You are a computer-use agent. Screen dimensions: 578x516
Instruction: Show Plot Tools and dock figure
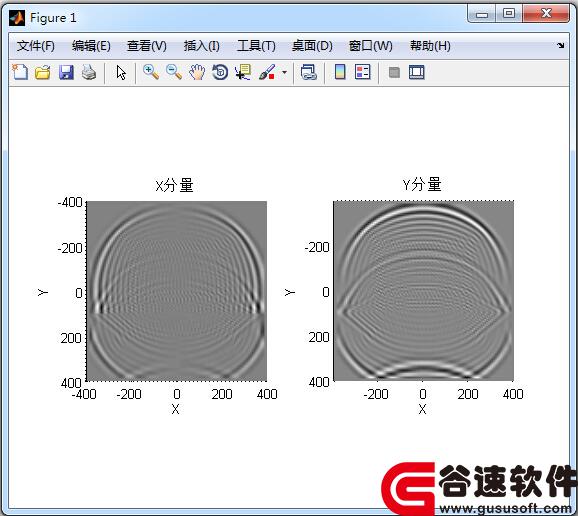click(x=417, y=72)
